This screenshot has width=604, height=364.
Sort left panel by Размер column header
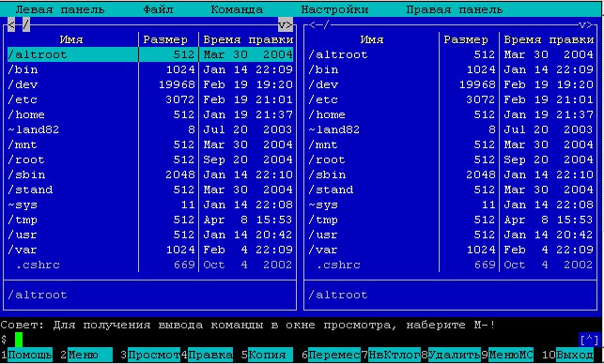165,39
